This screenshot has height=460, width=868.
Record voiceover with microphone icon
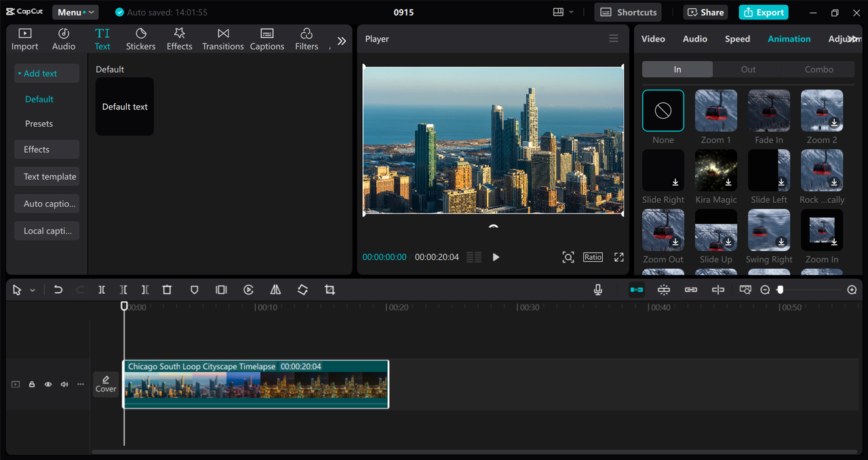pos(598,290)
